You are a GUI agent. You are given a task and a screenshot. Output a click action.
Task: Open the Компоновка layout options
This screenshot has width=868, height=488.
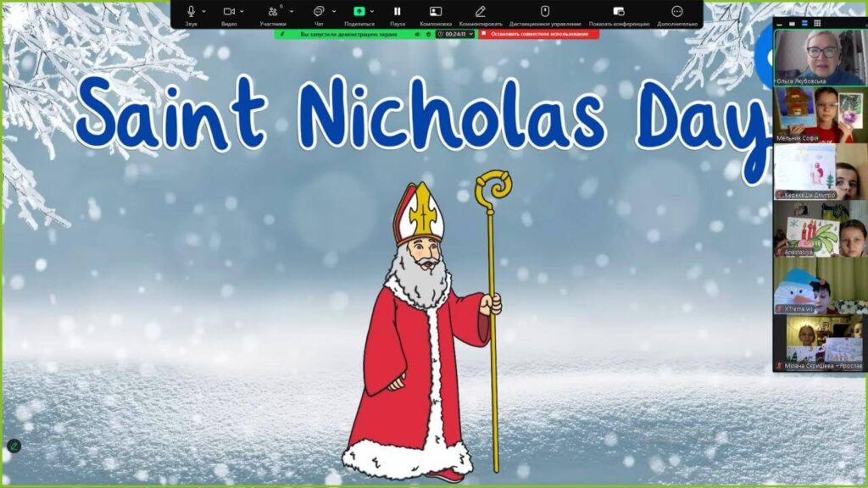[435, 12]
